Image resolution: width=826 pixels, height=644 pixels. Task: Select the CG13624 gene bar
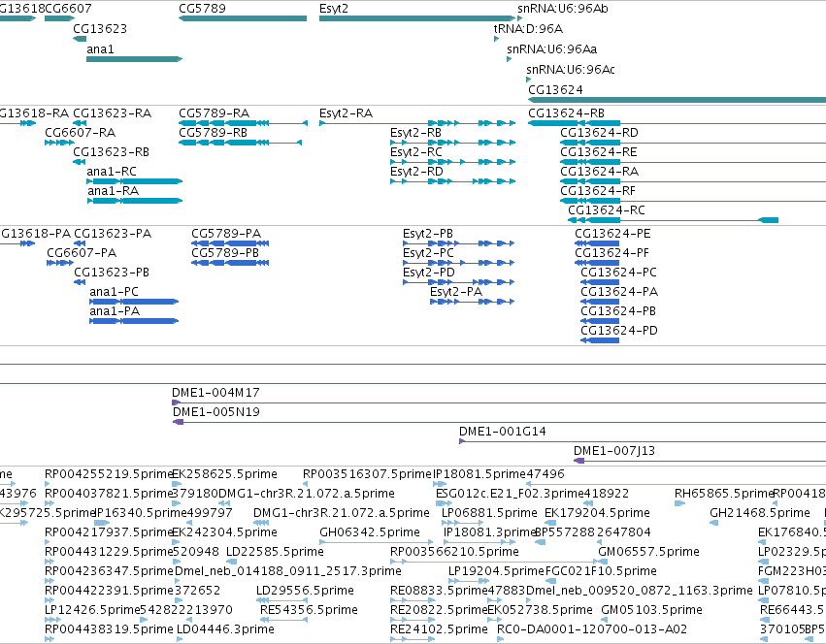point(677,100)
